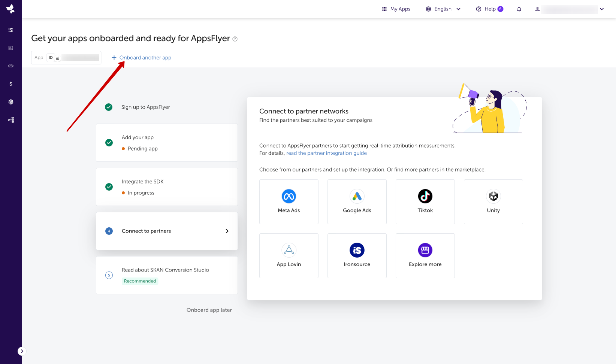Select the Sign up to AppsFlyer step
This screenshot has height=364, width=616.
pos(145,107)
